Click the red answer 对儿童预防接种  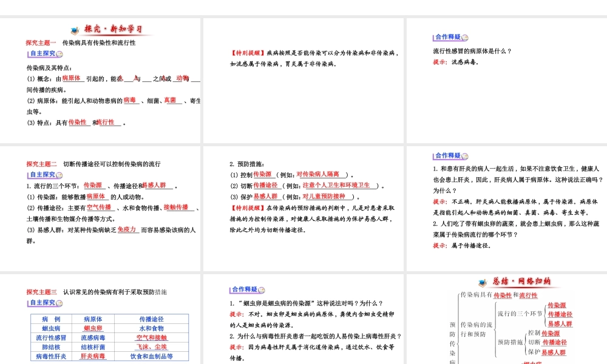pyautogui.click(x=324, y=197)
